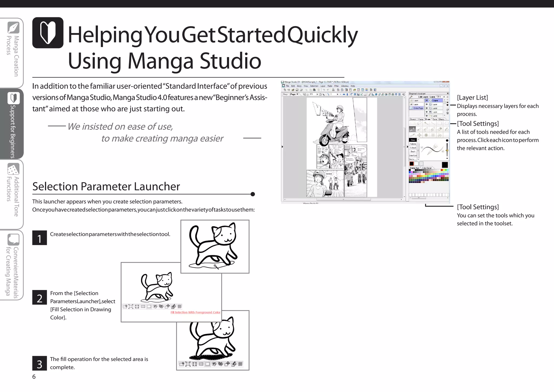Image resolution: width=554 pixels, height=392 pixels.
Task: Open the Story menu
Action: coord(299,86)
